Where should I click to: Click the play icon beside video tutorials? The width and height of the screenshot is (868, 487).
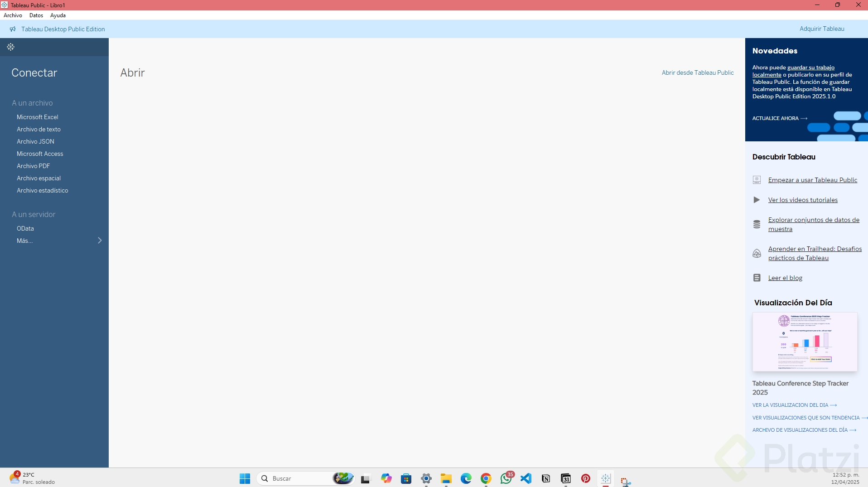click(757, 200)
